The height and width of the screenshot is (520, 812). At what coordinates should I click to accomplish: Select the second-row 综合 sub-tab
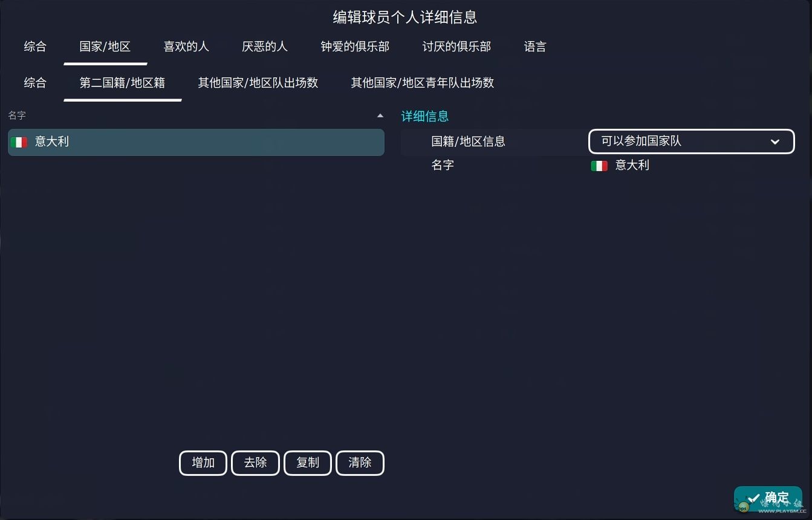tap(35, 83)
